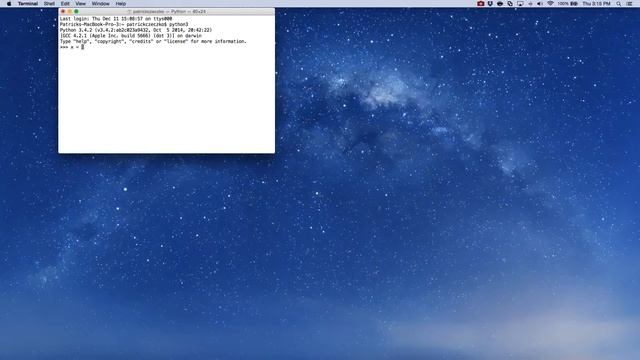640x360 pixels.
Task: Open the Wi-Fi status menu
Action: (550, 4)
